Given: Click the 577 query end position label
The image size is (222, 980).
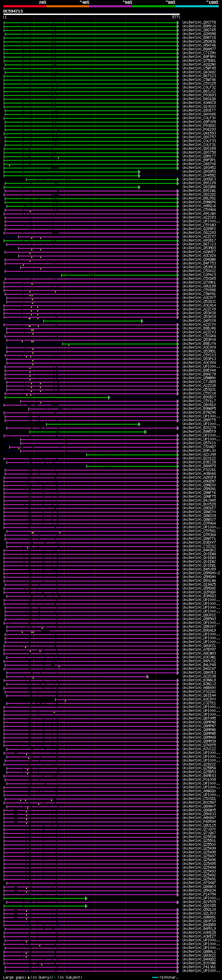Looking at the screenshot, I should coord(175,17).
